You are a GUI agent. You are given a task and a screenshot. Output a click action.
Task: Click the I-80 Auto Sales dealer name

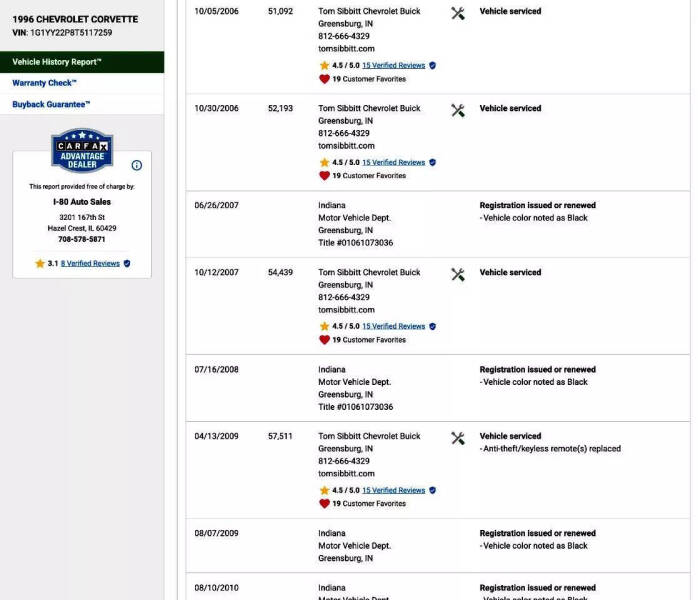point(82,202)
